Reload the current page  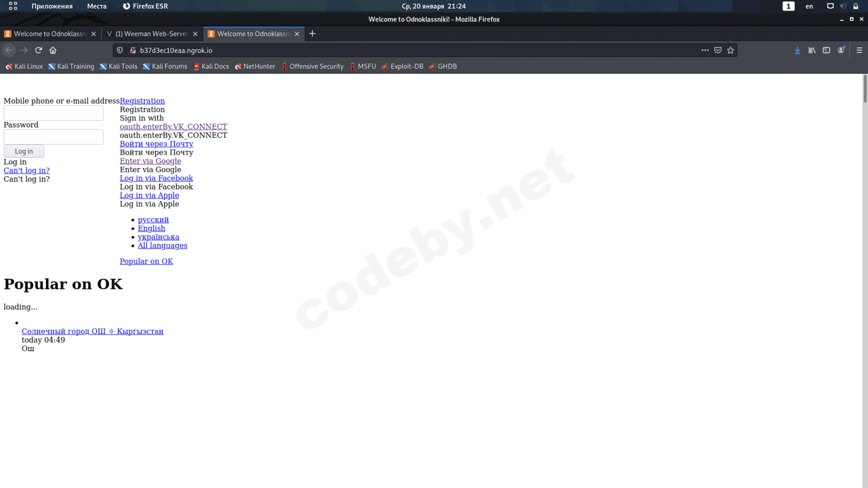click(x=39, y=50)
